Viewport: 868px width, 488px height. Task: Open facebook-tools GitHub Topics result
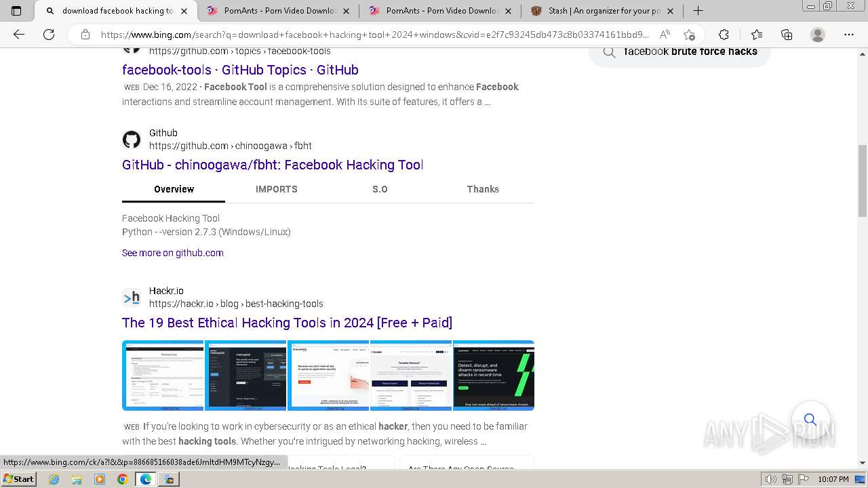pos(240,70)
